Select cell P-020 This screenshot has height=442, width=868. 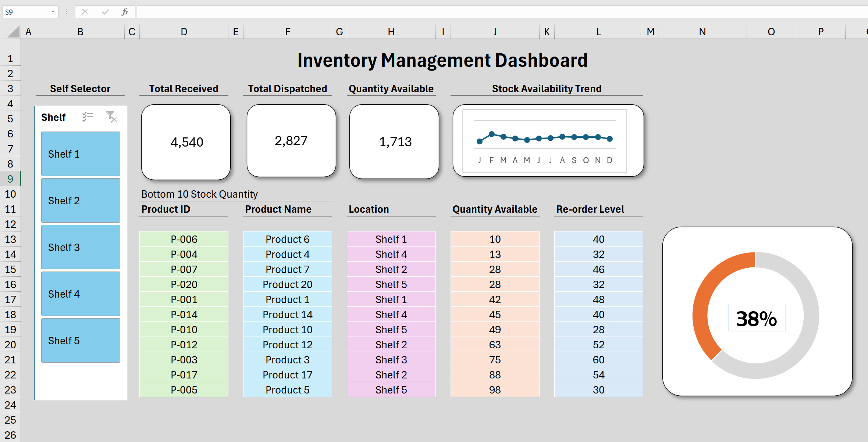point(184,284)
